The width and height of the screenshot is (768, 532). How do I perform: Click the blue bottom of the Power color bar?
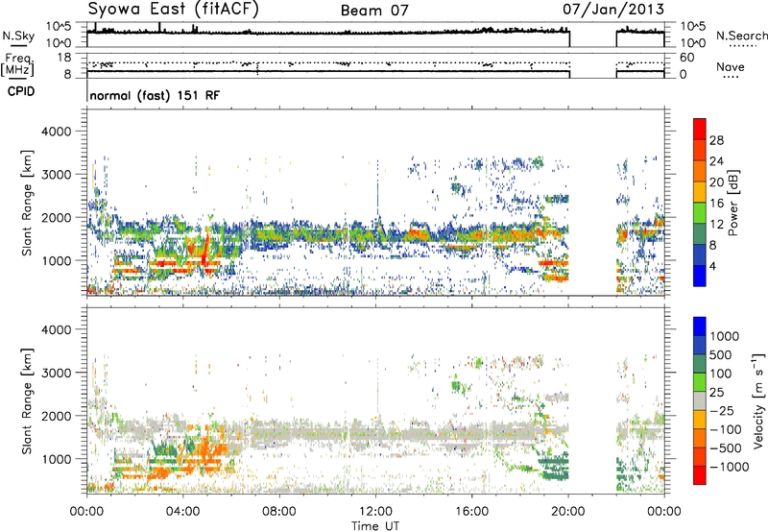[700, 276]
